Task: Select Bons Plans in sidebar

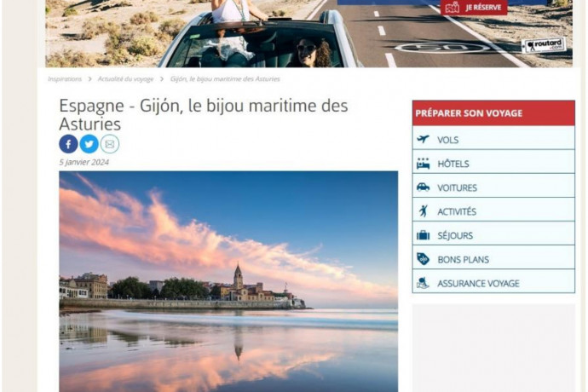Action: point(493,257)
